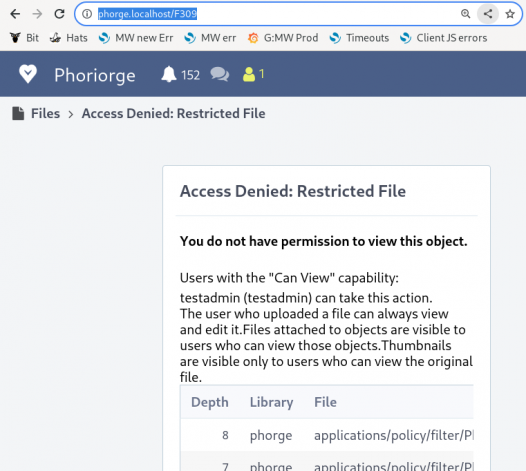Screen dimensions: 526x471
Task: Select the Depth column header
Action: click(210, 402)
